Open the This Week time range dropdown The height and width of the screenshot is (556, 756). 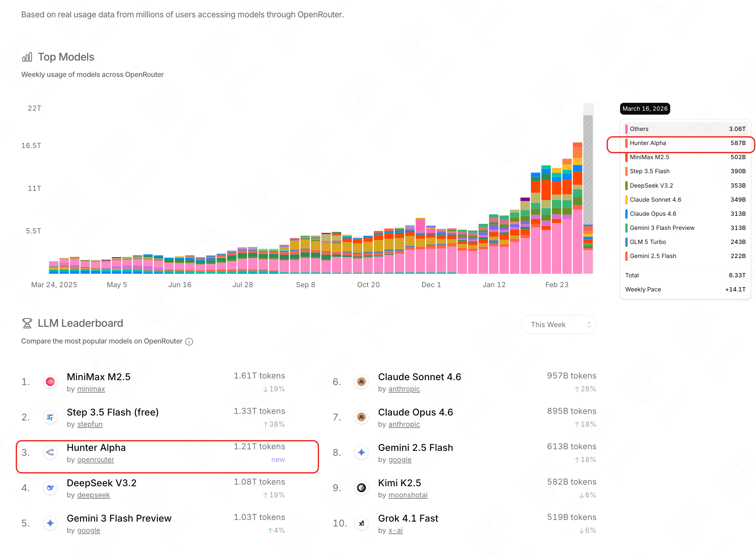point(558,324)
